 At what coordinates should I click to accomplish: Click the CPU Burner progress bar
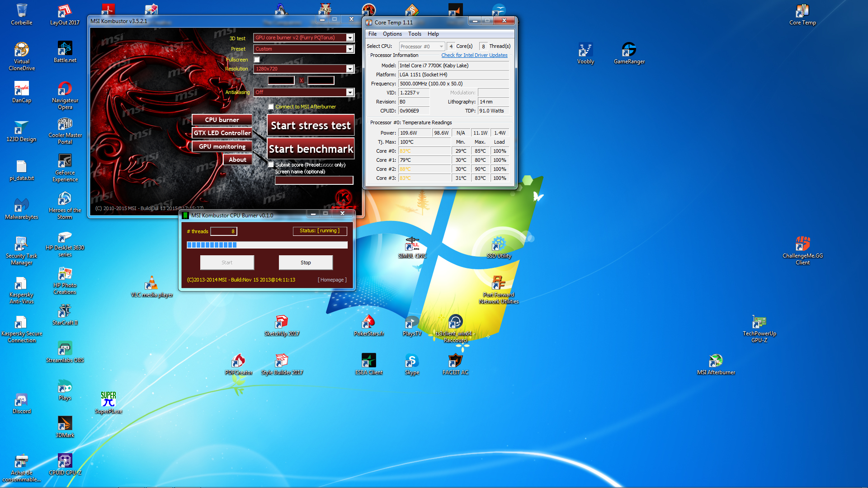tap(267, 245)
